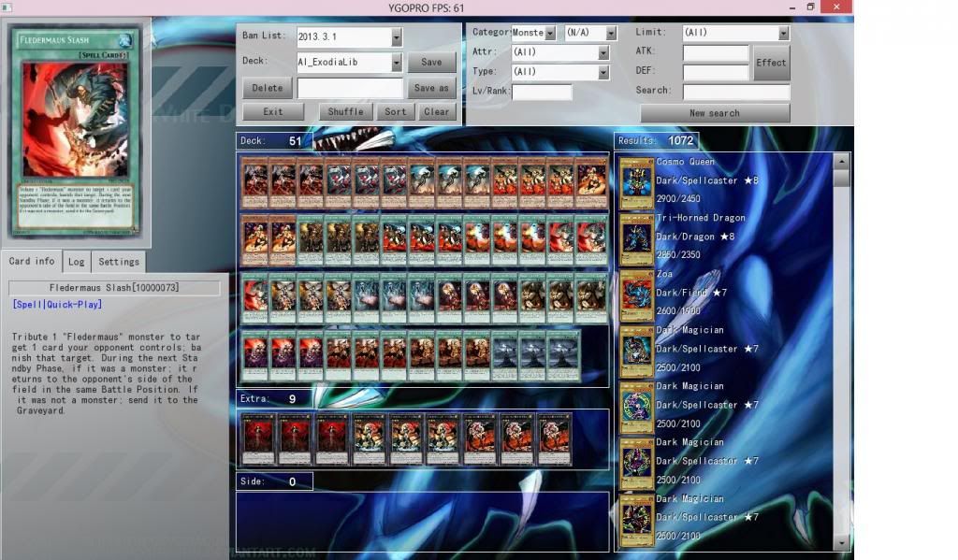Click the Search text field
The height and width of the screenshot is (560, 958).
[735, 92]
